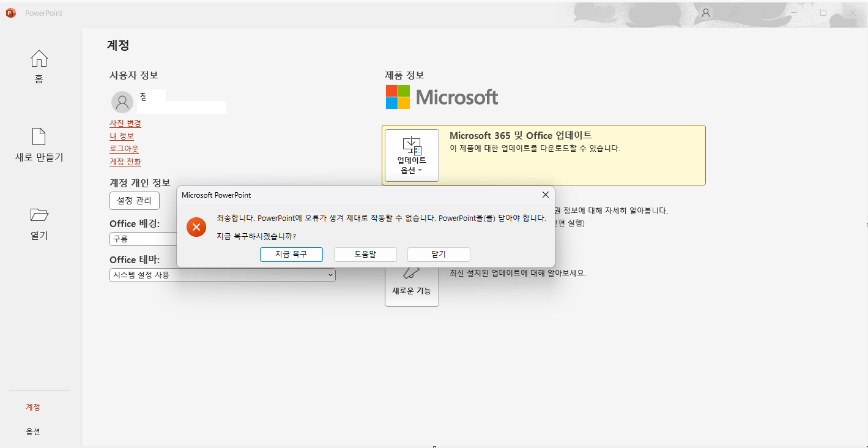Viewport: 868px width, 448px height.
Task: Open the New (새로 만들기) page icon
Action: point(39,136)
